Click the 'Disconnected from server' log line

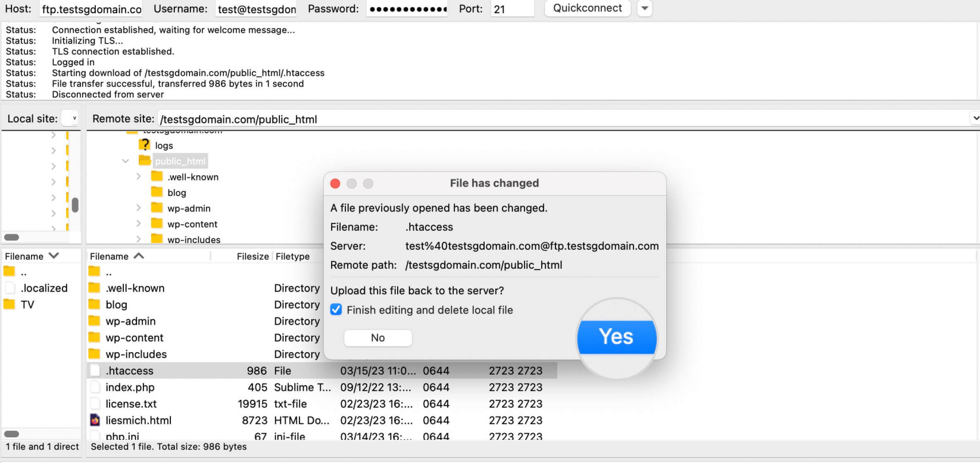click(x=108, y=94)
